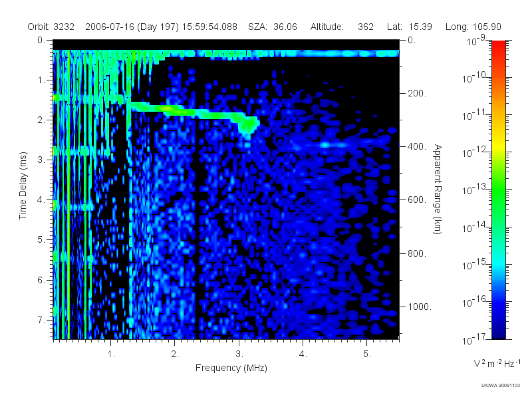532x399 pixels.
Task: Click the color bar gradient scale
Action: coord(498,190)
